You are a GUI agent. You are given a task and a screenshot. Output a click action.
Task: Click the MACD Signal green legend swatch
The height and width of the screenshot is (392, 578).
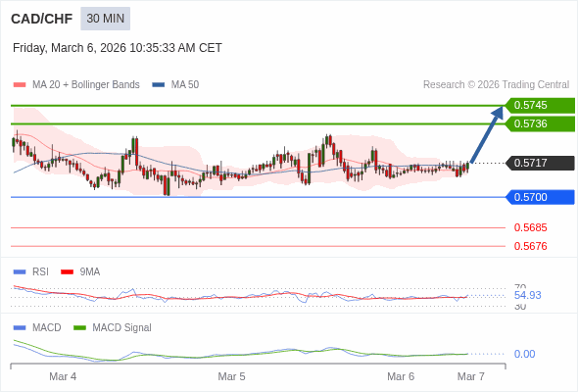[x=79, y=328]
